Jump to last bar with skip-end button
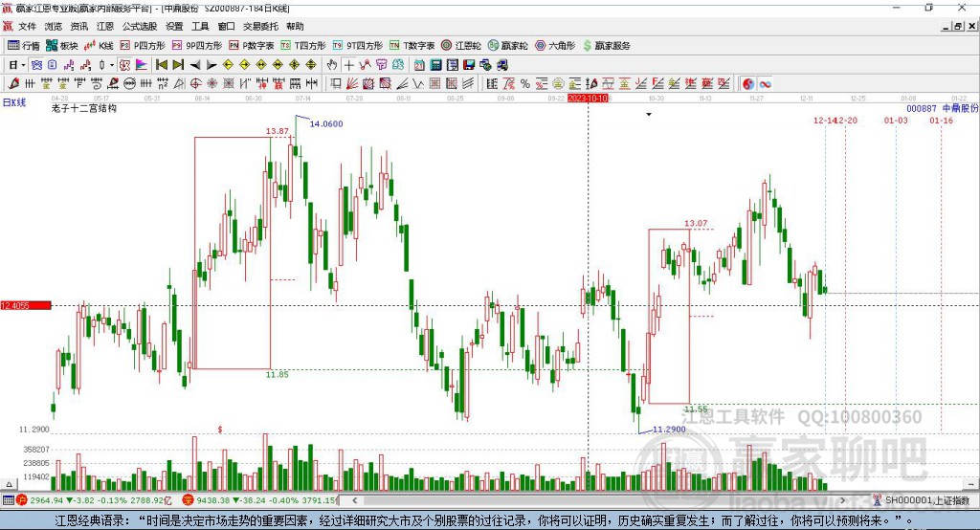Image resolution: width=980 pixels, height=530 pixels. pos(178,65)
